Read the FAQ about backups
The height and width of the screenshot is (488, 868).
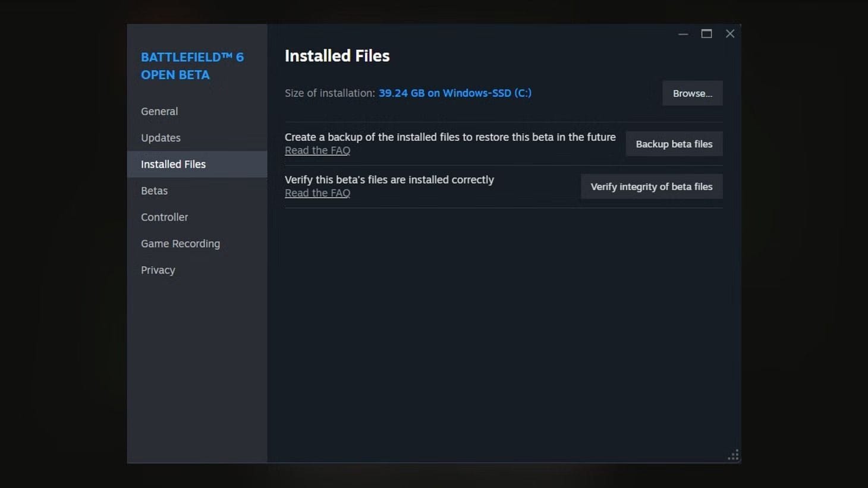(317, 150)
